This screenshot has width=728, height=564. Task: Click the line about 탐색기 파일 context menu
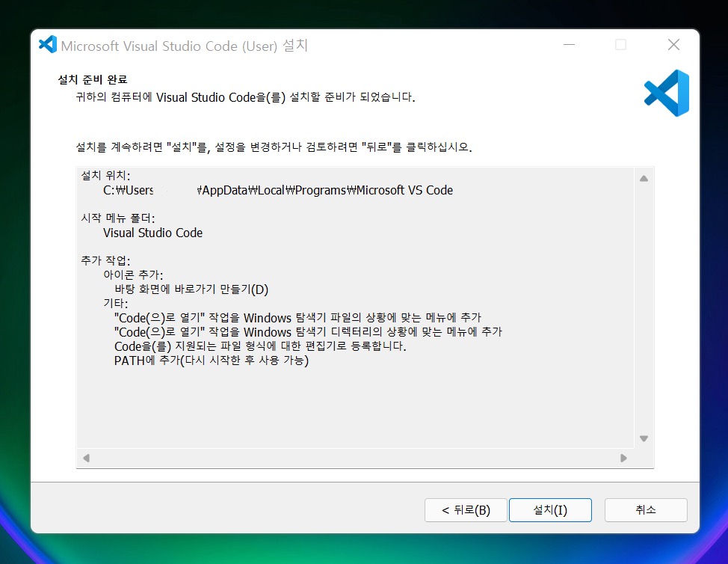click(297, 318)
